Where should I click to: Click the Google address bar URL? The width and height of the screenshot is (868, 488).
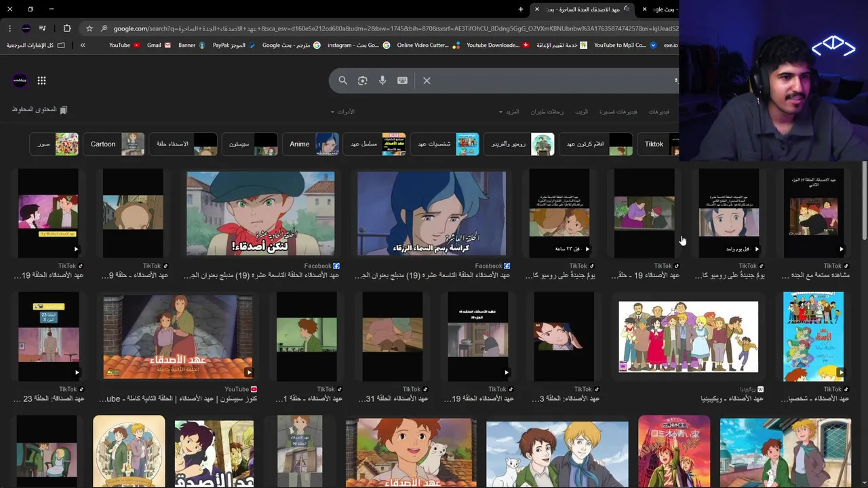point(396,28)
